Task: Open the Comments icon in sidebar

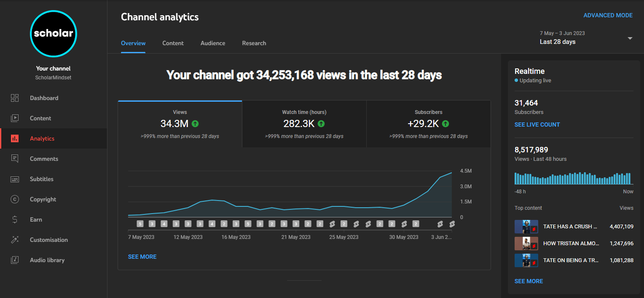Action: pyautogui.click(x=15, y=159)
